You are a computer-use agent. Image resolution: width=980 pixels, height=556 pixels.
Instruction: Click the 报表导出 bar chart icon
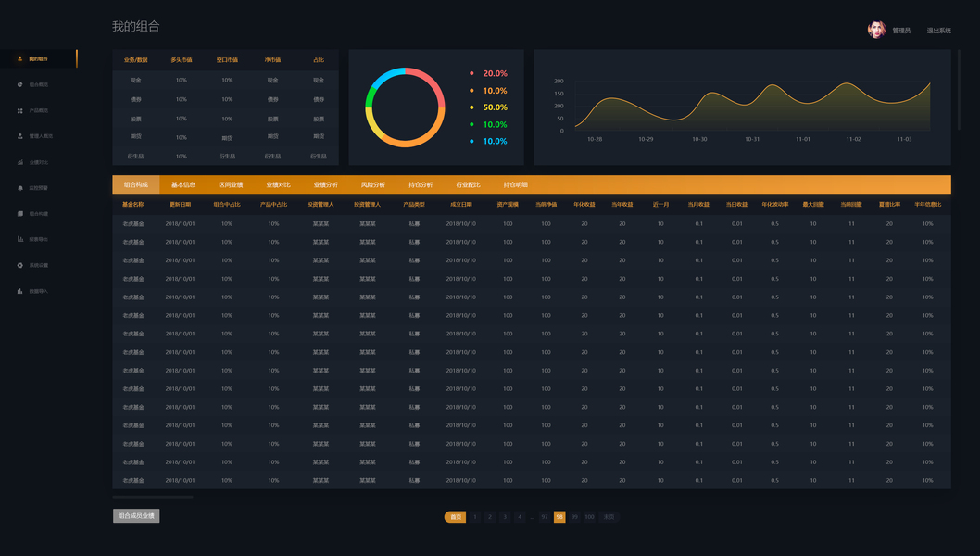[20, 239]
